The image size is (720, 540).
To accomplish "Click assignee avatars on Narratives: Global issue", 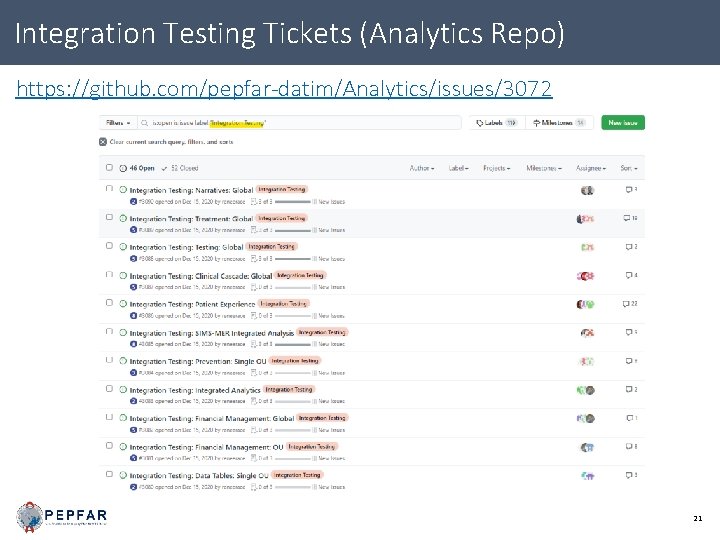I will 587,190.
